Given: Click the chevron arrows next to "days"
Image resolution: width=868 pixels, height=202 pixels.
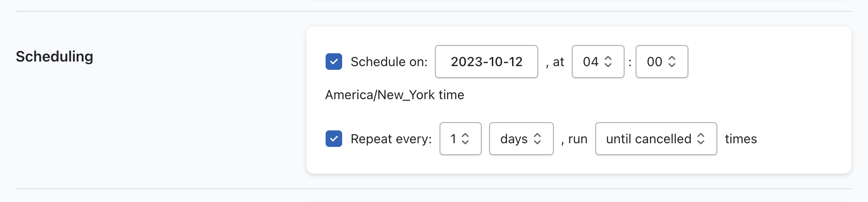Looking at the screenshot, I should tap(537, 139).
